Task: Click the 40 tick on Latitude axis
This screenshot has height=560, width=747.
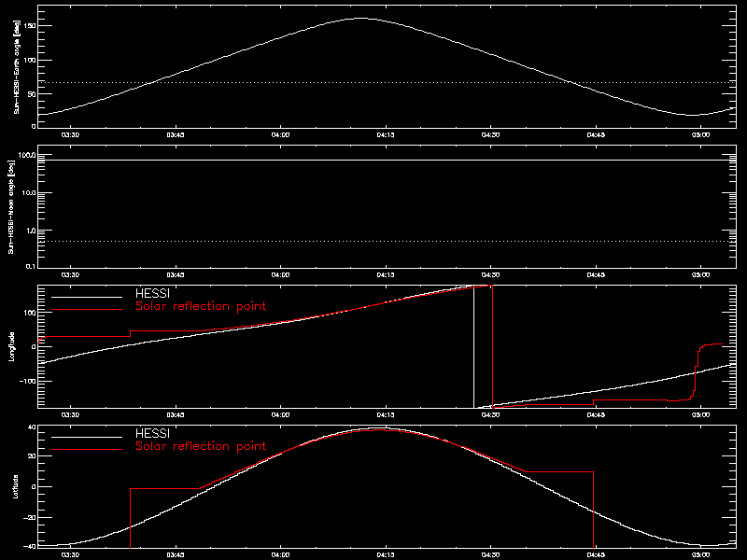Action: [32, 427]
